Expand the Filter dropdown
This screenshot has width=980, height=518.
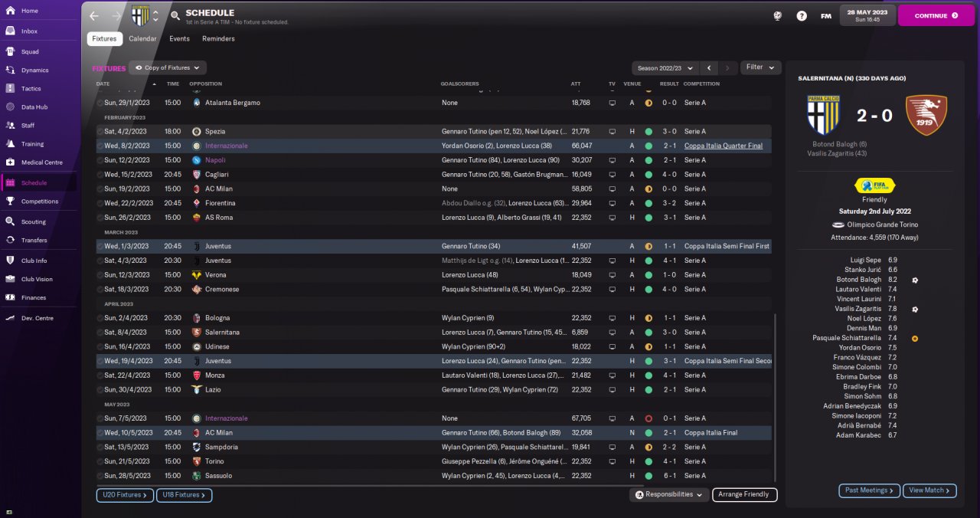tap(760, 67)
